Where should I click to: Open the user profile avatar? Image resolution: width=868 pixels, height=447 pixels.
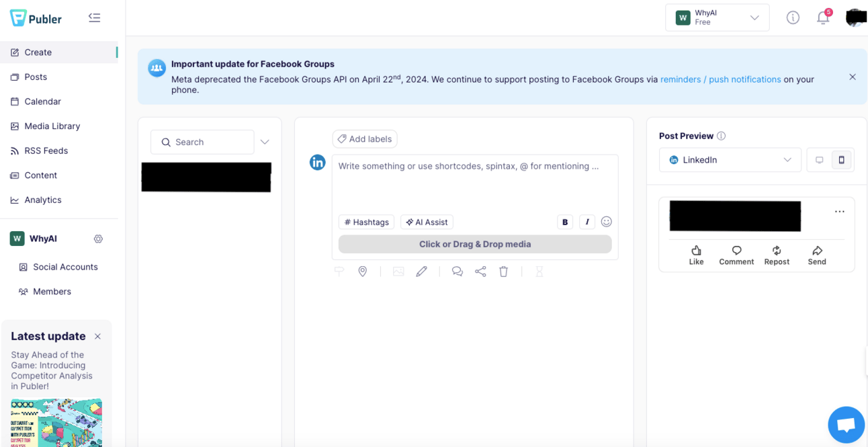click(855, 17)
